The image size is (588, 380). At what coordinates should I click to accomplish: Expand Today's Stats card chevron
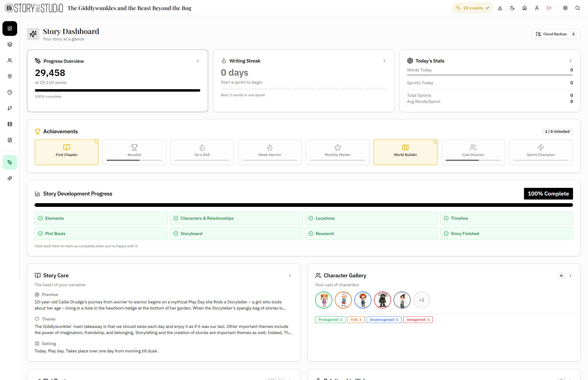click(571, 61)
